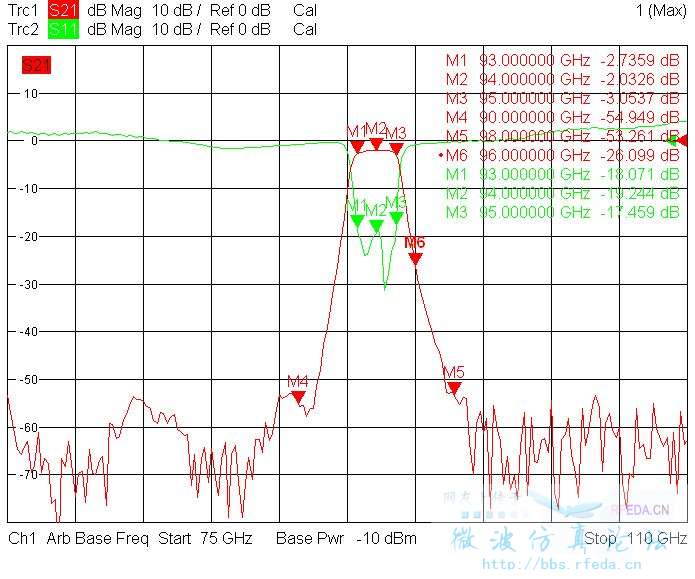Click the green S11 badge in Trc2 row
695x579 pixels.
(63, 29)
